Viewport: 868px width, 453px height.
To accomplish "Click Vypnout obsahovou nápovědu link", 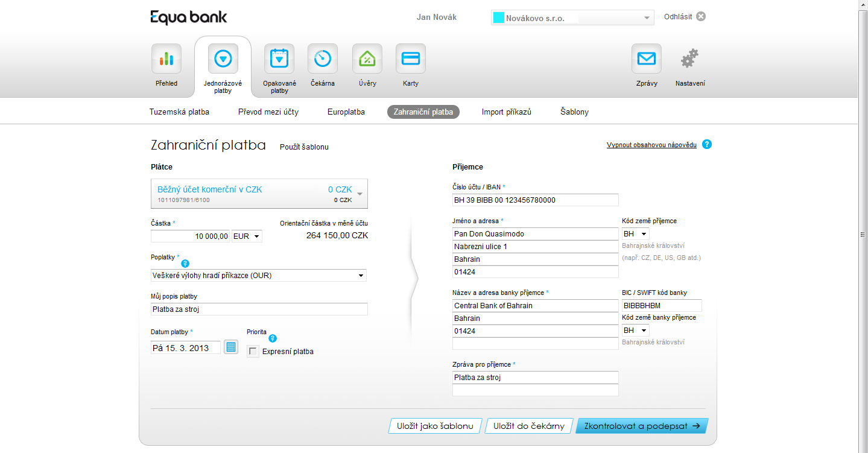I will (651, 145).
